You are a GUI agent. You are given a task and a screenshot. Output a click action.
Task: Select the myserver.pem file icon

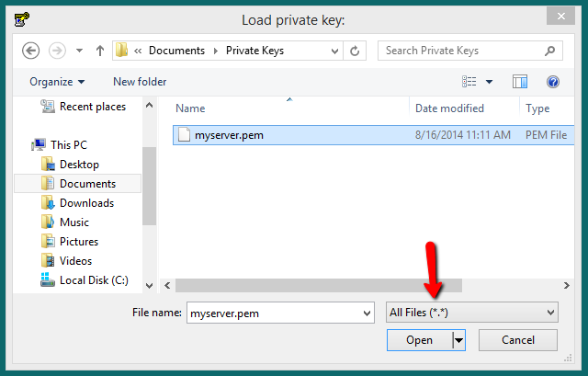click(x=184, y=135)
